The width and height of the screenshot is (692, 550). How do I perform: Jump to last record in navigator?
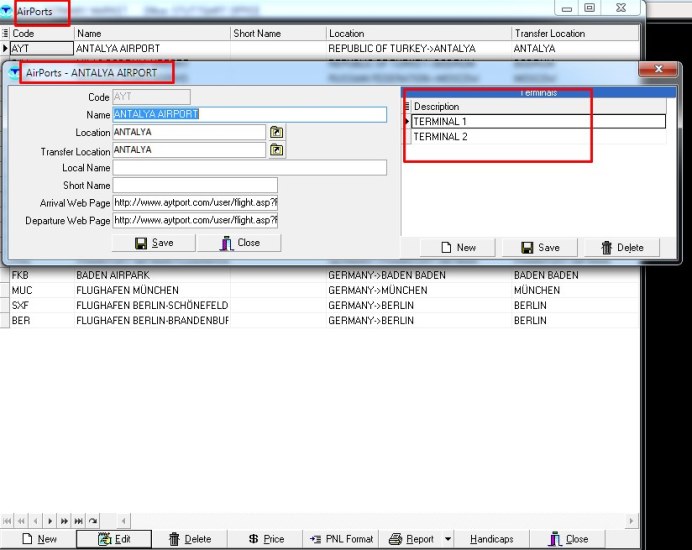(79, 521)
